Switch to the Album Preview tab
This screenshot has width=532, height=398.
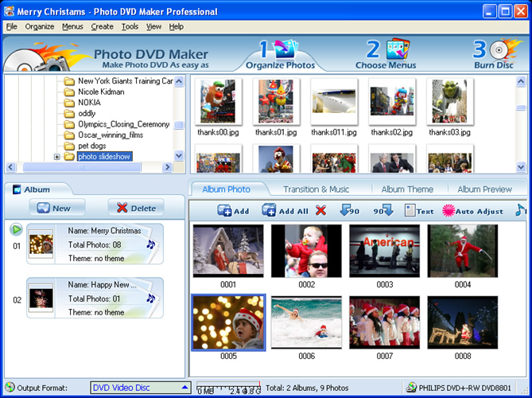[484, 189]
